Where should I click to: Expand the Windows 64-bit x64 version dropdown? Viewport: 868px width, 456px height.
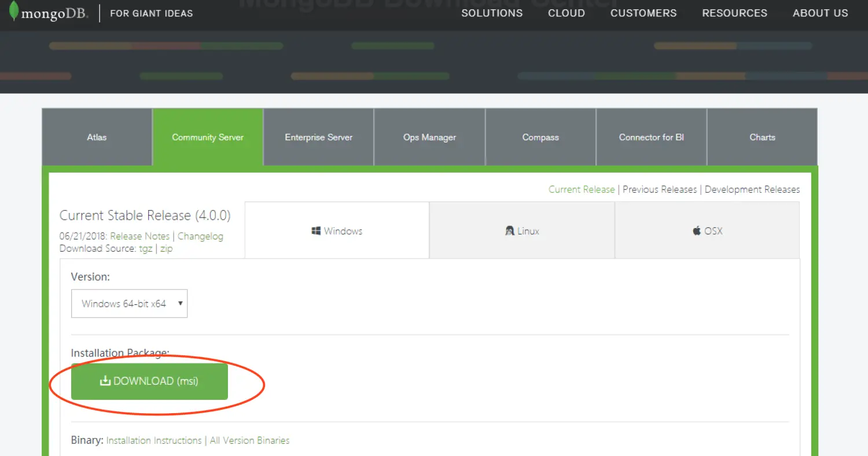[x=129, y=303]
